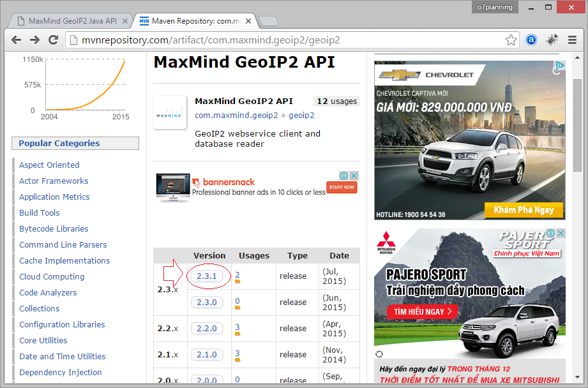Click the o7planning profile button
Viewport: 588px width, 388px height.
[x=495, y=7]
